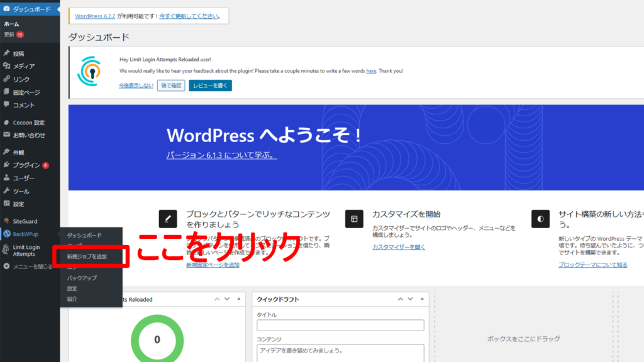Click the タイトル input field

340,326
